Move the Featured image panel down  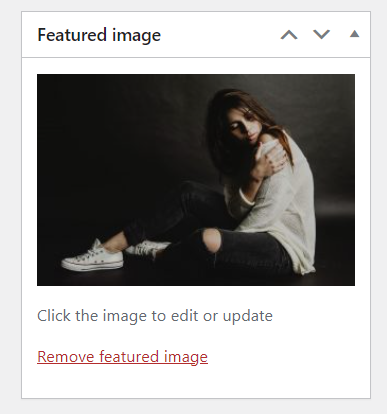click(x=321, y=34)
